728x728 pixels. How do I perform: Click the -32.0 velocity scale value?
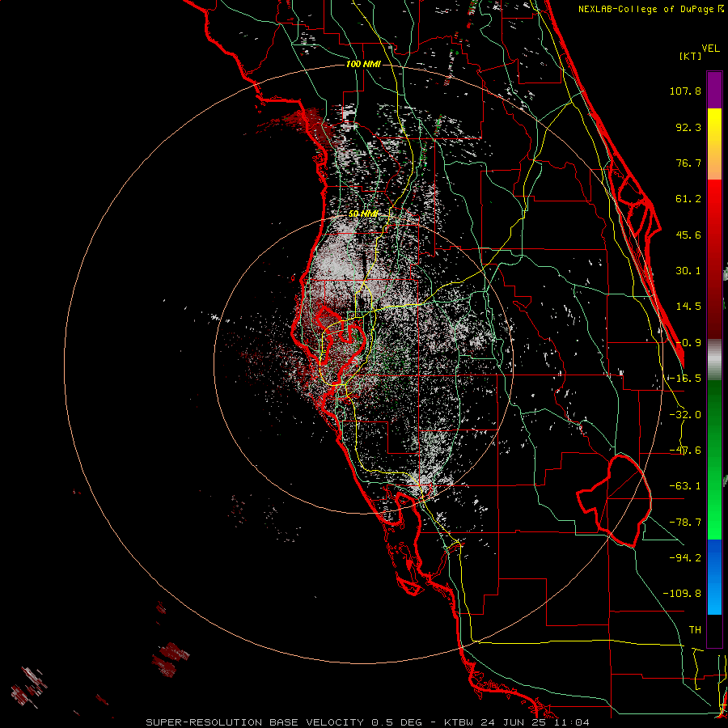685,415
